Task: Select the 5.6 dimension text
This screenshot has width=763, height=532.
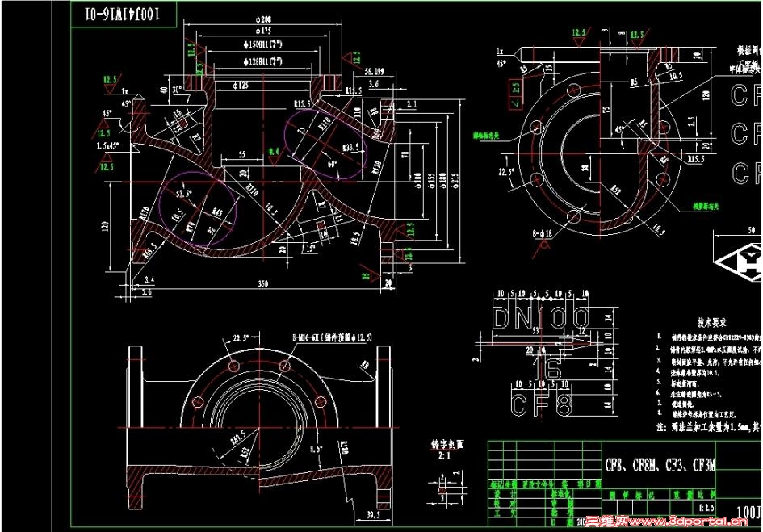Action: 146,292
